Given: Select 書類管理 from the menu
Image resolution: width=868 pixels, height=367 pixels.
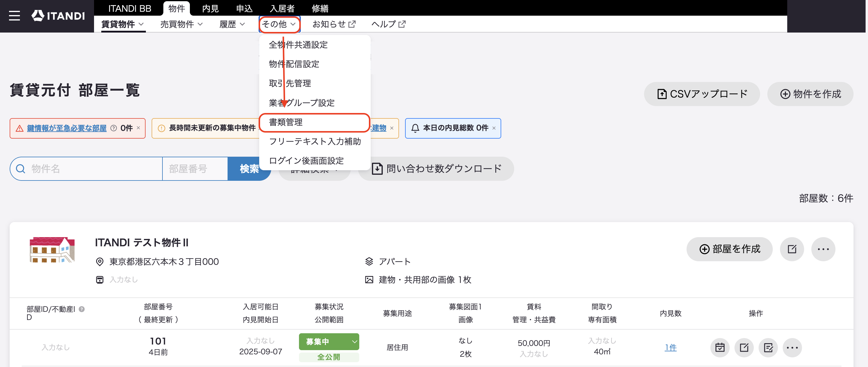Looking at the screenshot, I should [x=315, y=122].
